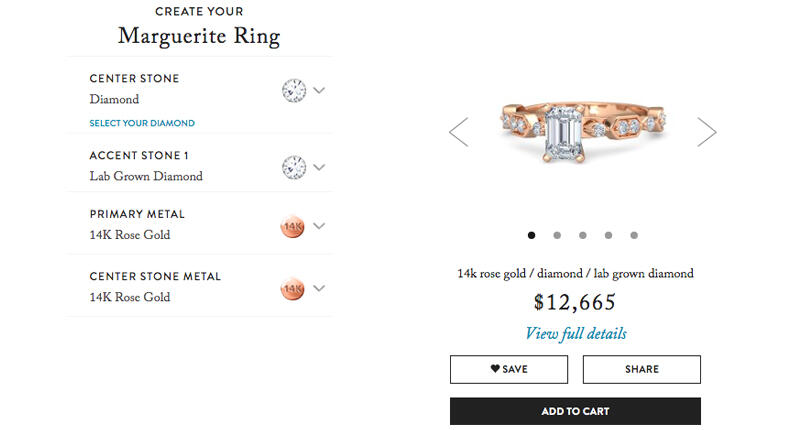Click the Primary Metal 14K rose gold swatch
This screenshot has width=800, height=430.
click(292, 227)
